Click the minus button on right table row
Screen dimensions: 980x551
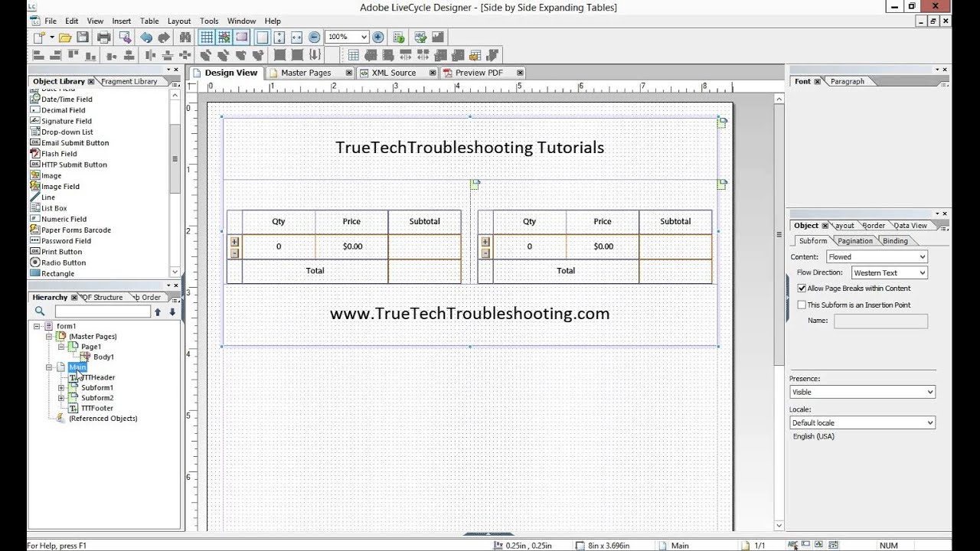click(485, 253)
